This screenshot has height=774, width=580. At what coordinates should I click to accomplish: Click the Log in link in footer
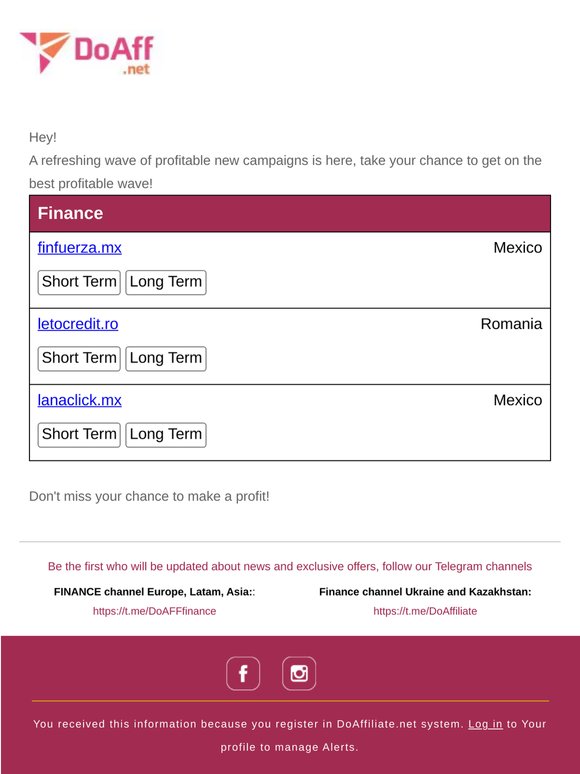point(485,724)
